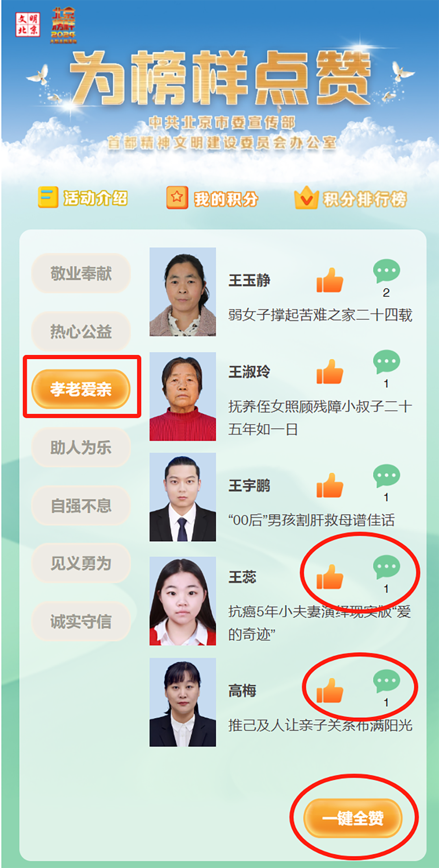Screen dimensions: 439x868
Task: Open the 积分排行榜 leaderboard
Action: [350, 198]
